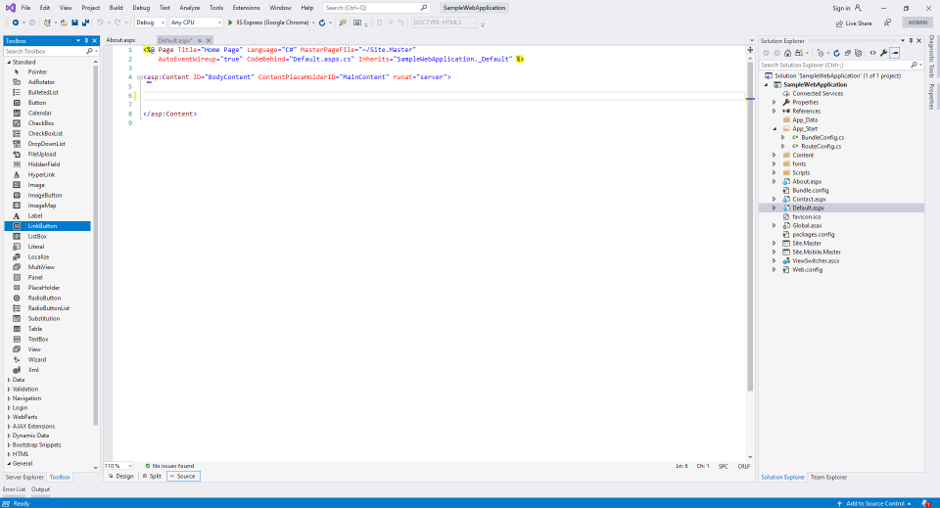Toggle pin on Default.aspx tab
Image resolution: width=940 pixels, height=508 pixels.
[200, 40]
